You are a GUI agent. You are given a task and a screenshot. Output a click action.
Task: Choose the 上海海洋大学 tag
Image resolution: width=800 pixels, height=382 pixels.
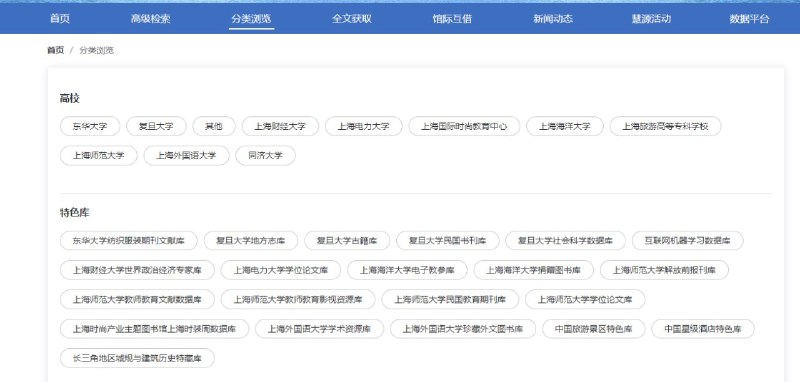tap(565, 126)
